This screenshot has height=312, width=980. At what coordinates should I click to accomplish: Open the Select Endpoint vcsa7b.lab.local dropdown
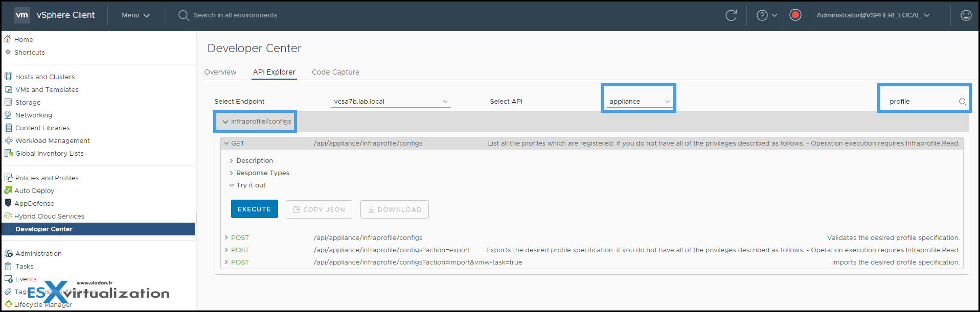click(x=391, y=102)
